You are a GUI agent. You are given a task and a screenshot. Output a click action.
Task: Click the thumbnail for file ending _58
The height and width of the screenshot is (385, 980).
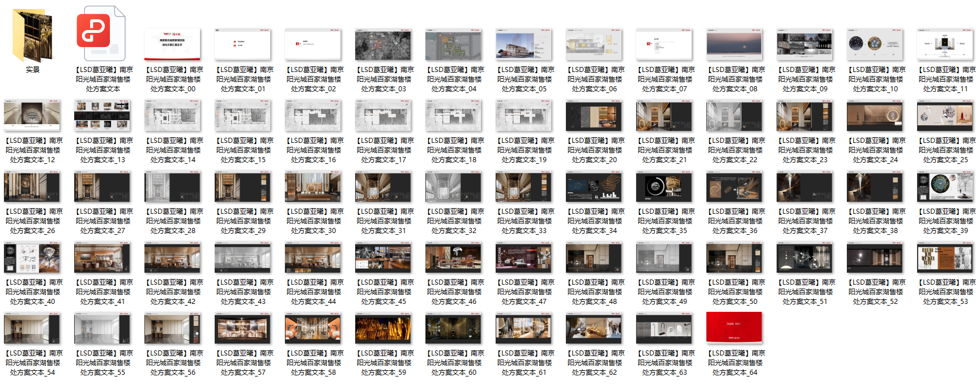(313, 329)
